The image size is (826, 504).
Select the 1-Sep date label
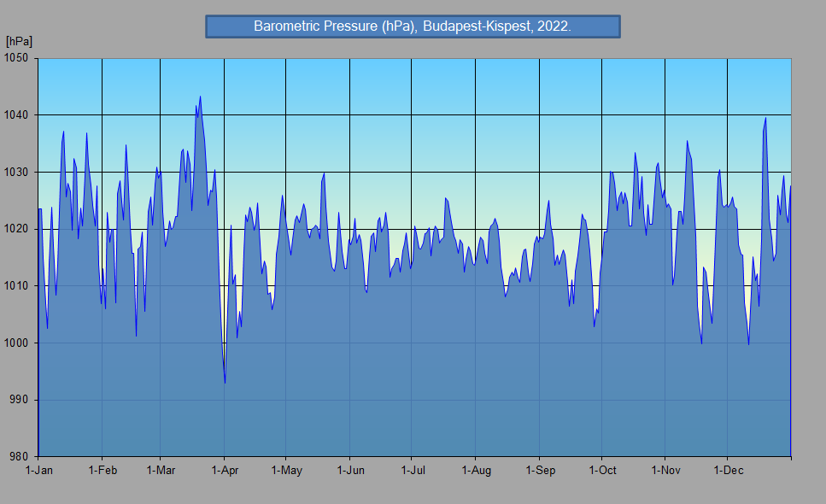click(540, 471)
